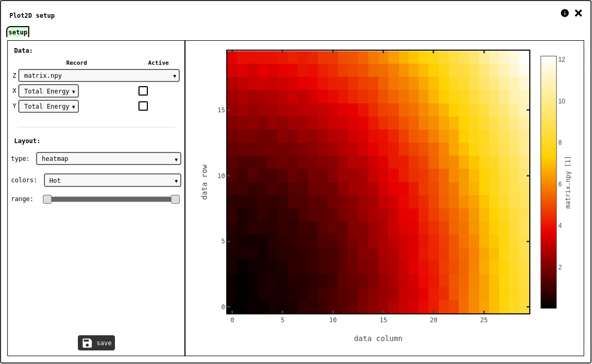Expand the plot type heatmap dropdown
Image resolution: width=592 pixels, height=364 pixels.
108,159
